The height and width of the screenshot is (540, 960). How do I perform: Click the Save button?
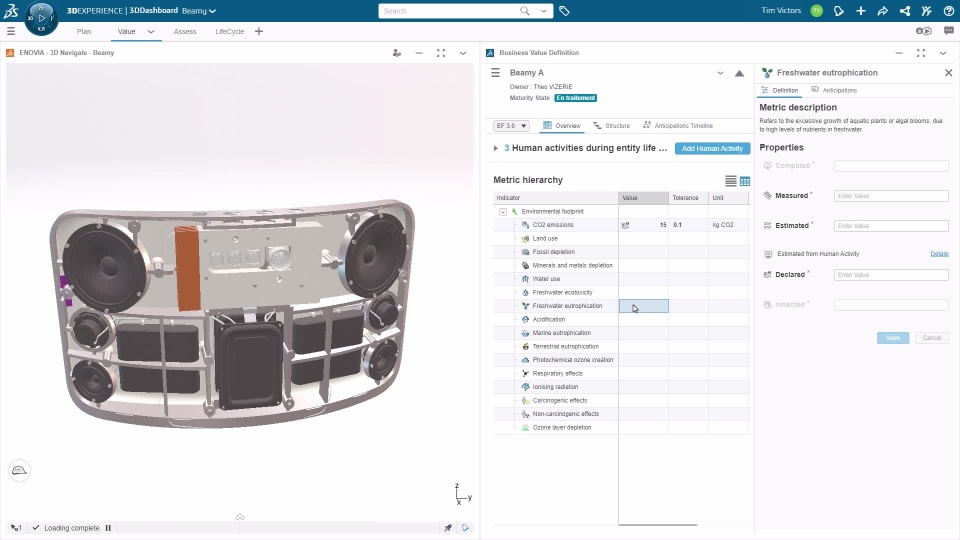893,338
